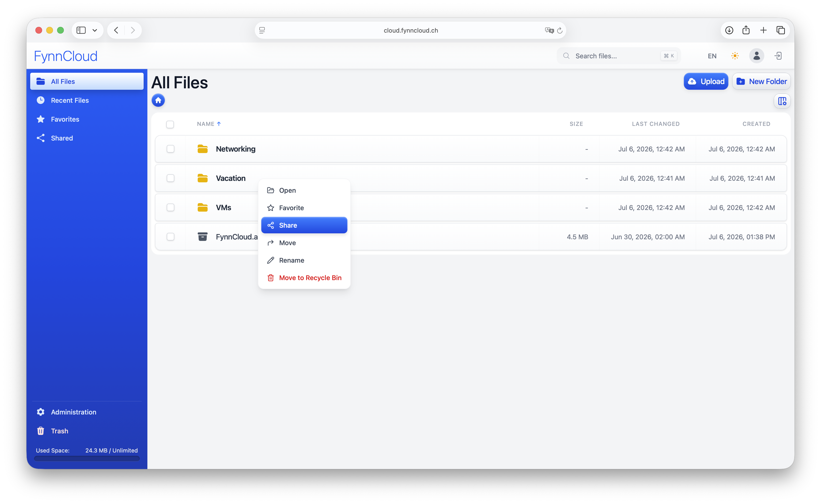Screen dimensions: 821x504
Task: Open the user profile avatar
Action: click(x=756, y=56)
